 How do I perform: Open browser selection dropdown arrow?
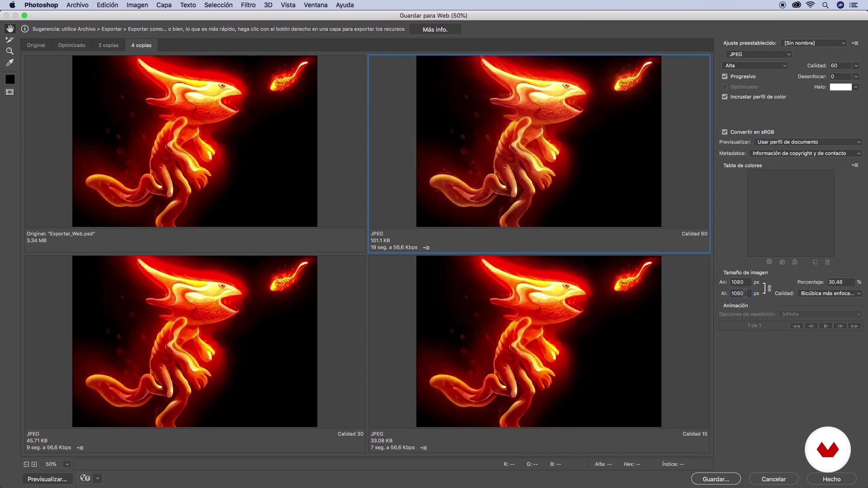tap(98, 479)
